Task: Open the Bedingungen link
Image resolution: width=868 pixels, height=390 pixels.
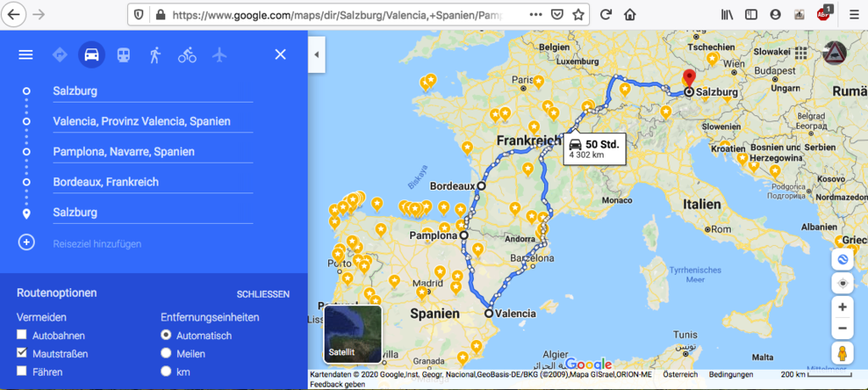Action: (x=731, y=375)
